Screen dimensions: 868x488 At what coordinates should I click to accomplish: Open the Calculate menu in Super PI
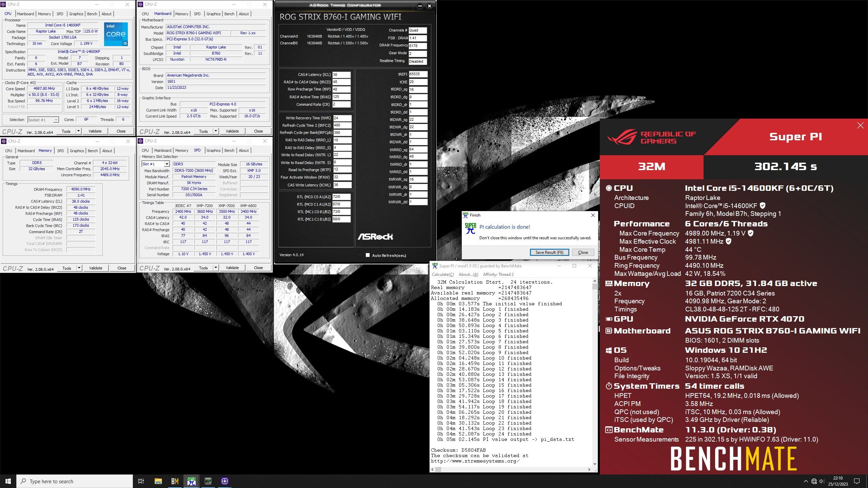(442, 274)
